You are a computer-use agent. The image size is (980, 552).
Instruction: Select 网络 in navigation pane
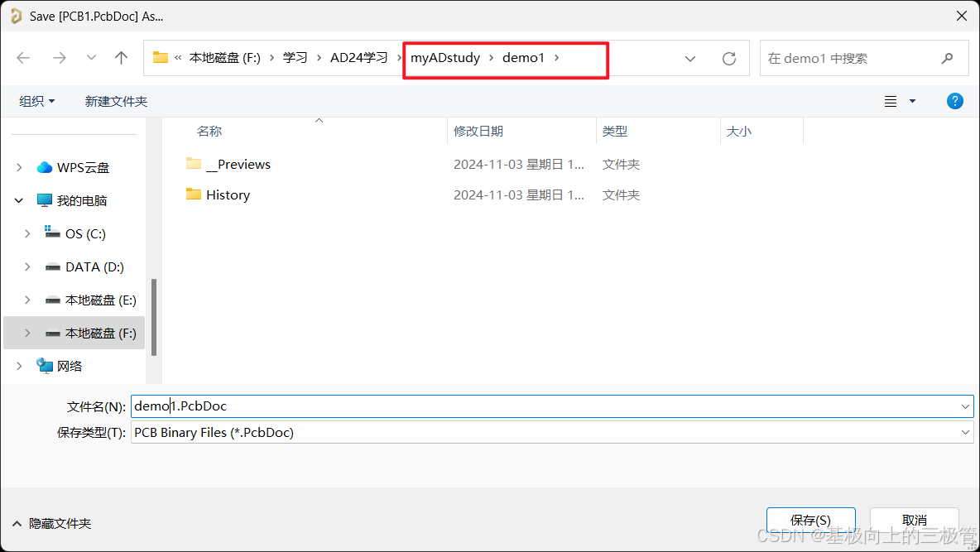70,367
